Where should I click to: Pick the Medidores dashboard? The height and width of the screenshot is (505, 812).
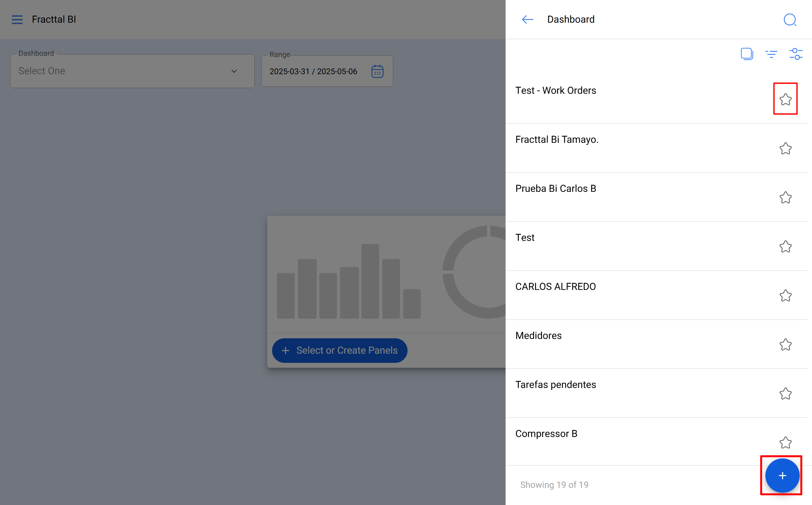(x=656, y=345)
